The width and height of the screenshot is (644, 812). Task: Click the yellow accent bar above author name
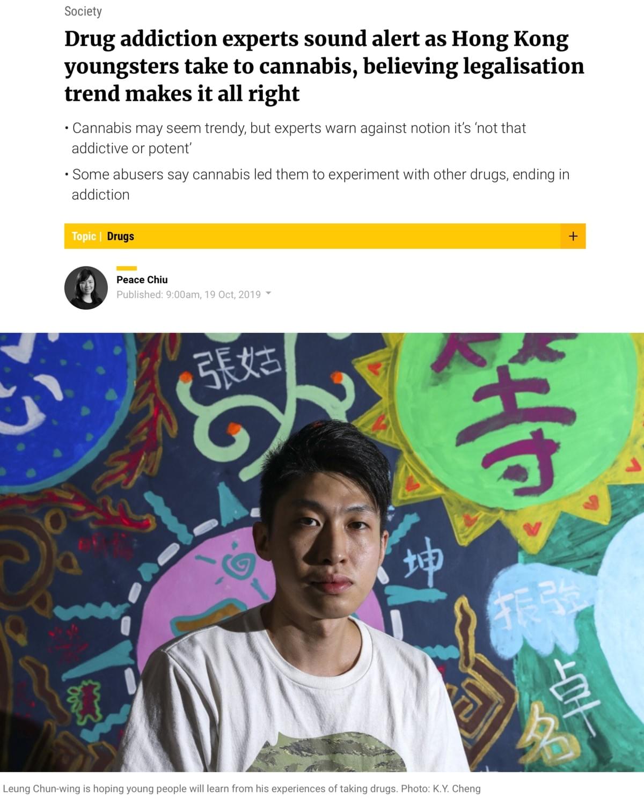point(127,268)
